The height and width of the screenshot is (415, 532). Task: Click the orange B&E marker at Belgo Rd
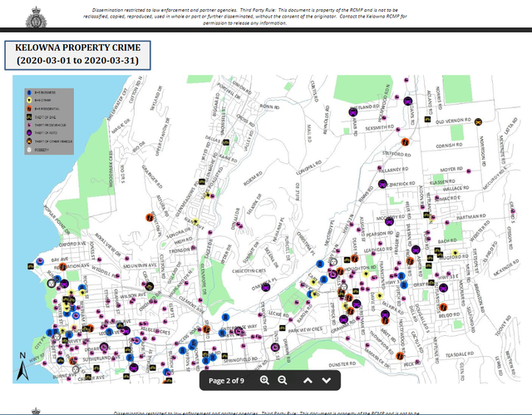pyautogui.click(x=443, y=307)
